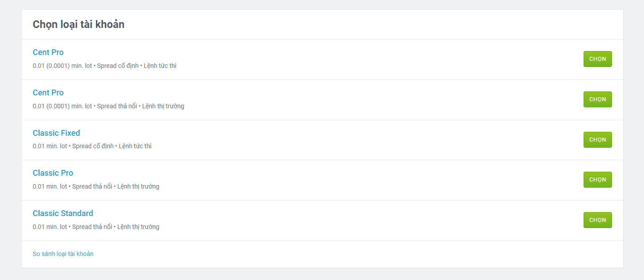Open the Cent Pro link with Lệnh tức thì
644x280 pixels.
(x=48, y=52)
